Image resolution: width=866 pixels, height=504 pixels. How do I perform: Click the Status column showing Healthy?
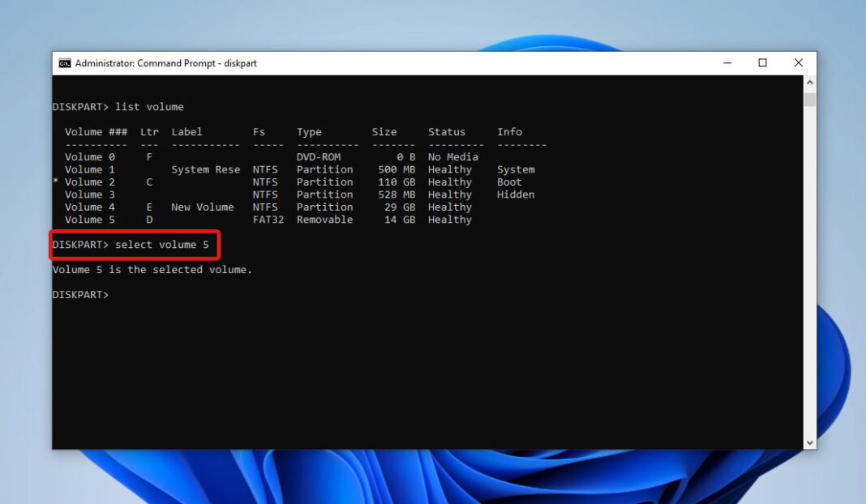449,182
